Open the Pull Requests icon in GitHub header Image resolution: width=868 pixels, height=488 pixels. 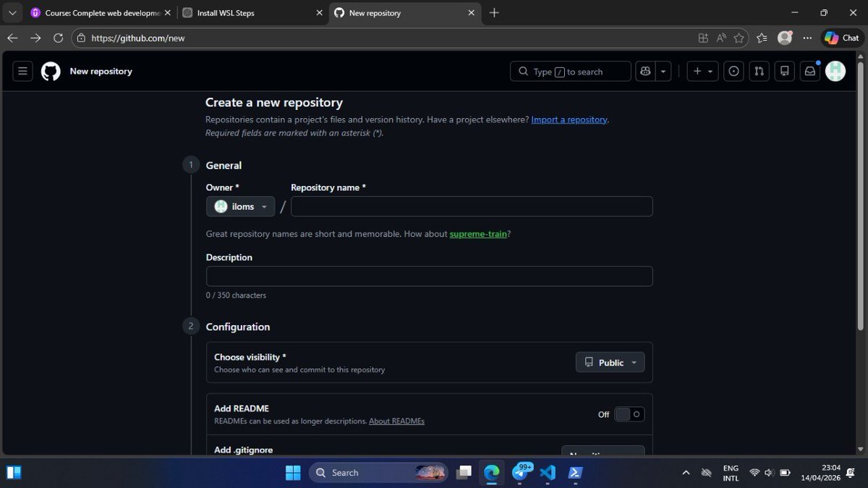759,71
